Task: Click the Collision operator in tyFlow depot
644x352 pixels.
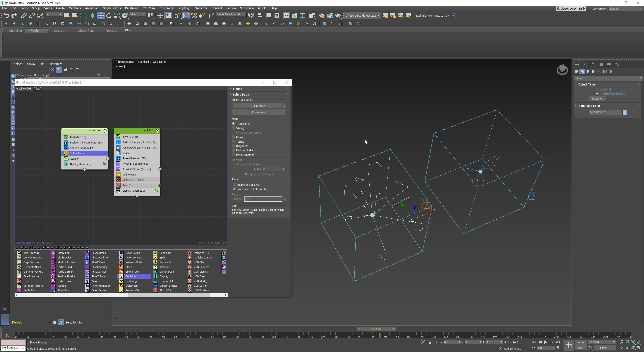Action: pos(130,276)
